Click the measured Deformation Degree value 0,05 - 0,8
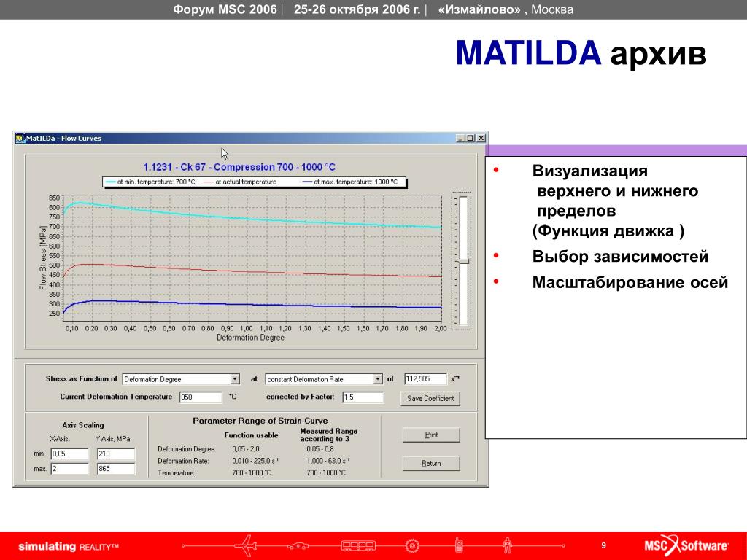 (x=320, y=449)
